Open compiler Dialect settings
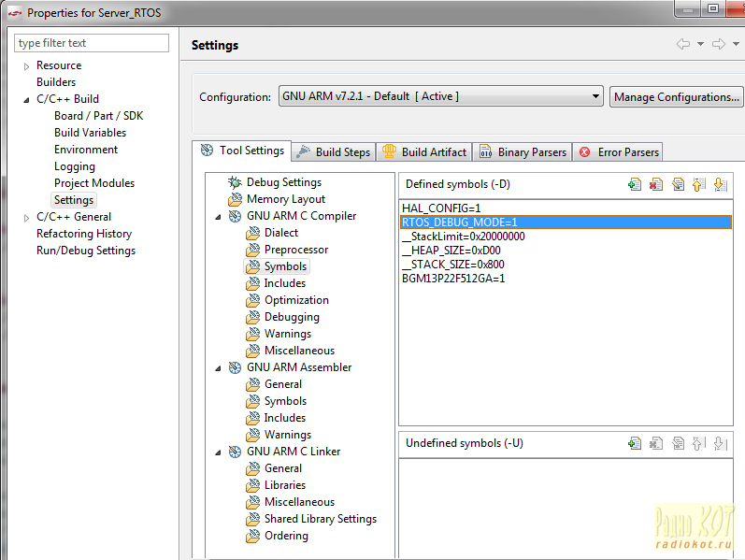 (281, 233)
